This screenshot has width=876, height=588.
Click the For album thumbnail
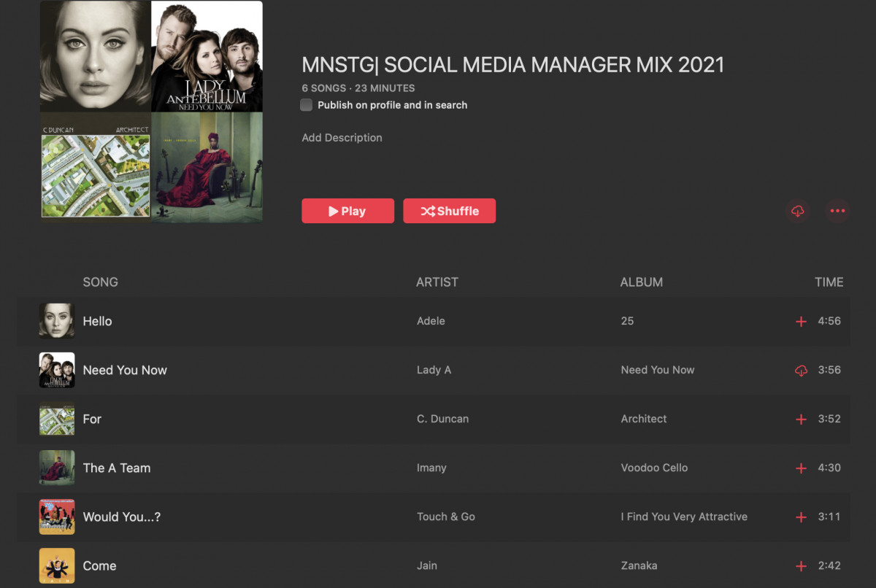coord(57,419)
